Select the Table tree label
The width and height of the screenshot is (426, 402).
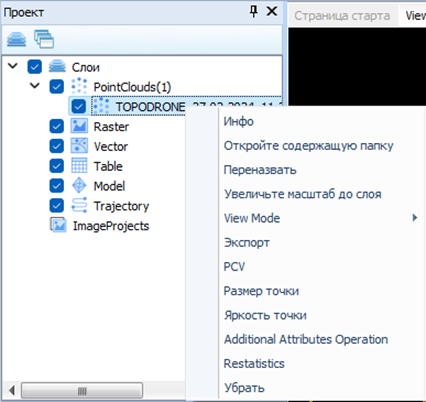(x=108, y=166)
